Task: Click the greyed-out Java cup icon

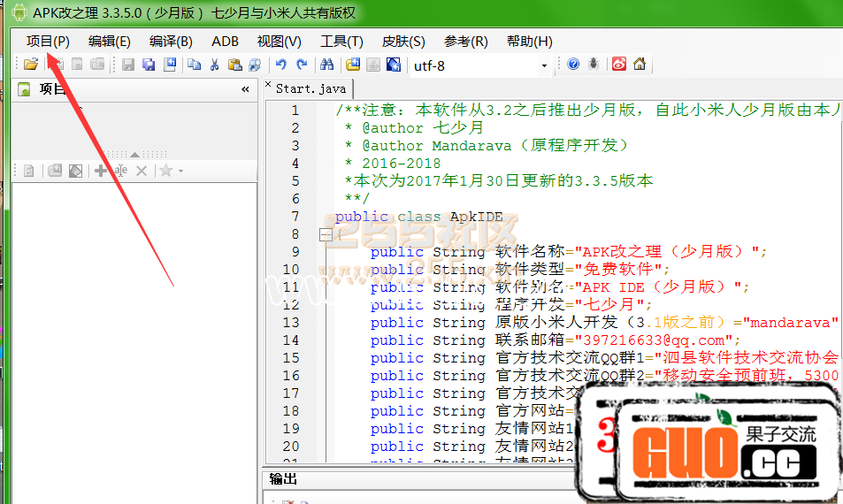Action: (373, 65)
